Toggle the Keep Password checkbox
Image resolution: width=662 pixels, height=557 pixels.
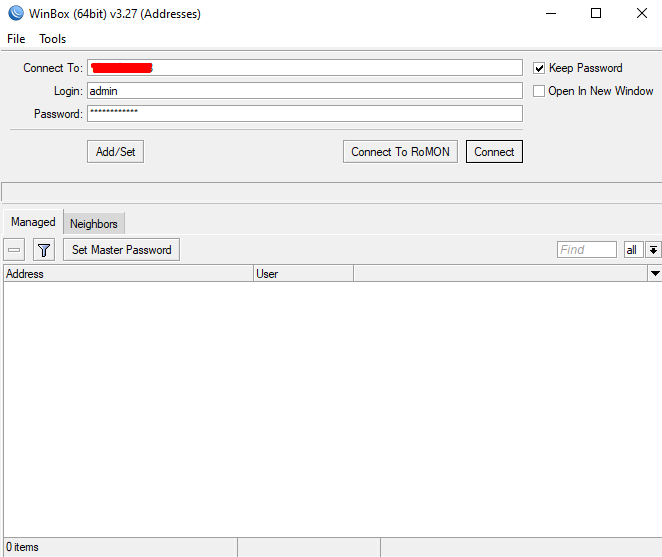[x=540, y=68]
